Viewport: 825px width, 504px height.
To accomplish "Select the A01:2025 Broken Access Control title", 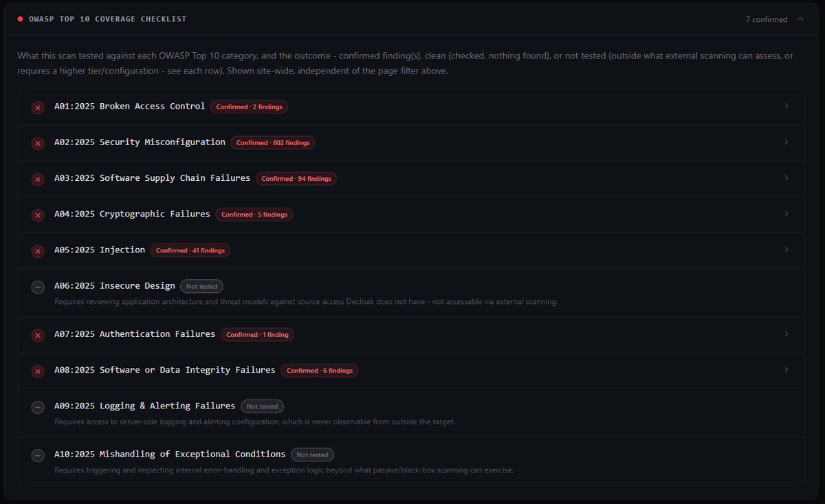I will pyautogui.click(x=129, y=107).
